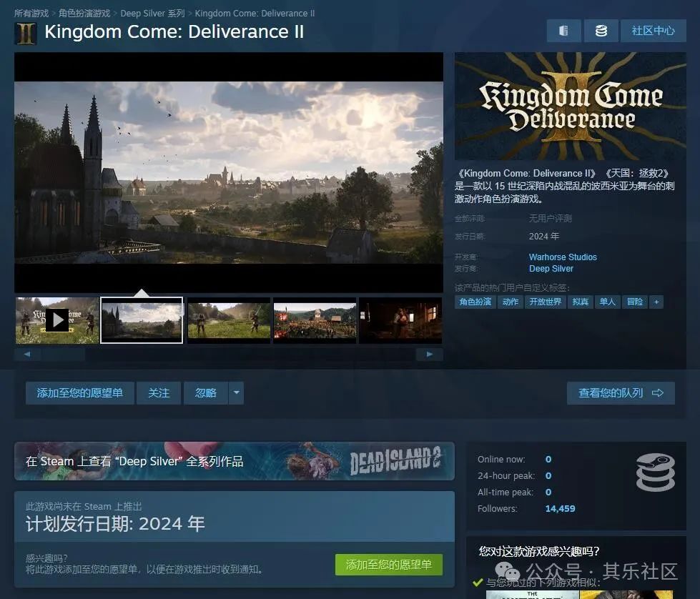This screenshot has height=599, width=700.
Task: Select the 冒险 tag
Action: 634,302
